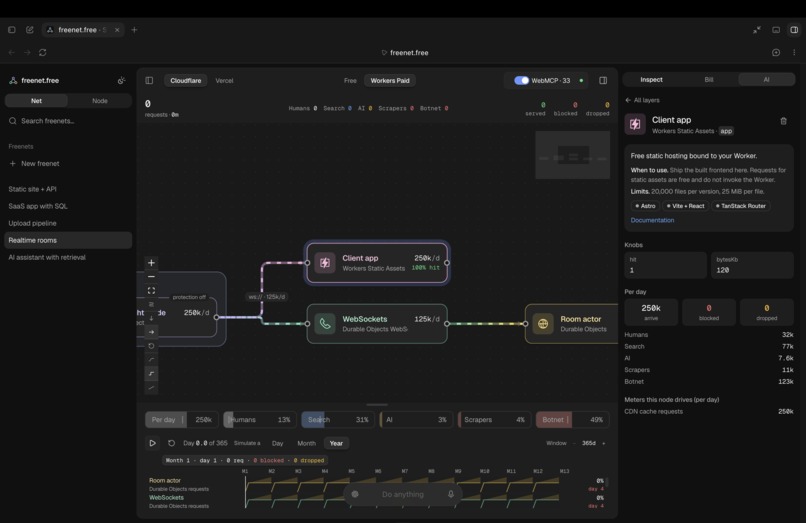Select curved edge style

(x=151, y=360)
